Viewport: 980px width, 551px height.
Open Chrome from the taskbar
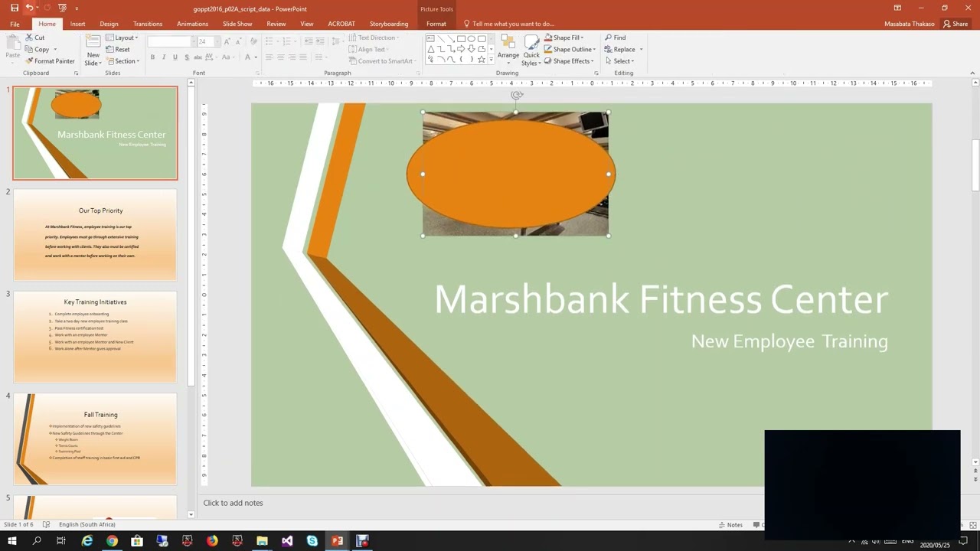pyautogui.click(x=112, y=541)
